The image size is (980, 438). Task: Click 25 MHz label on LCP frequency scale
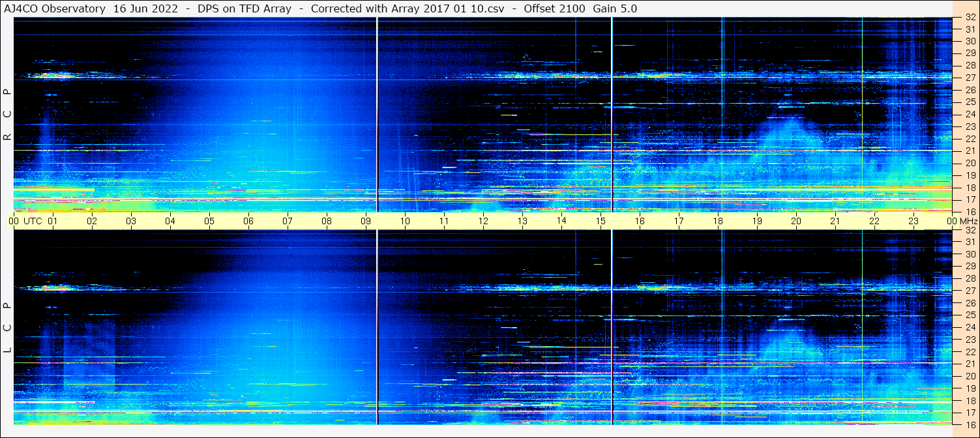[x=970, y=315]
